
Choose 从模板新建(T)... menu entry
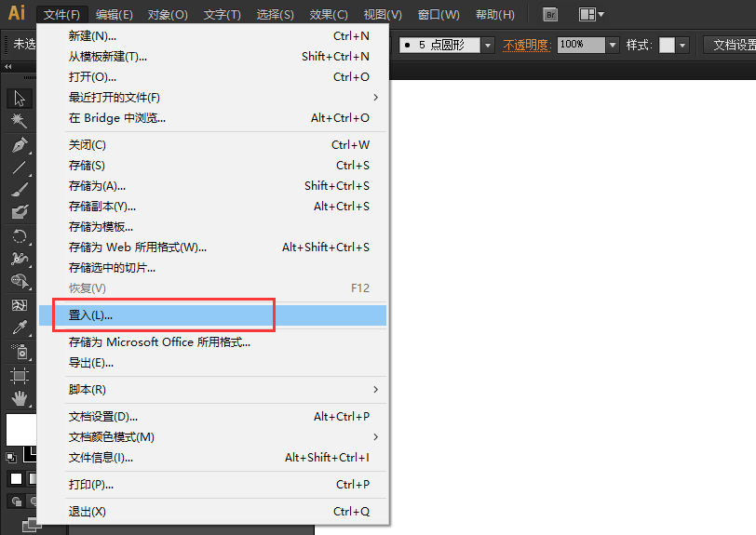click(x=212, y=57)
